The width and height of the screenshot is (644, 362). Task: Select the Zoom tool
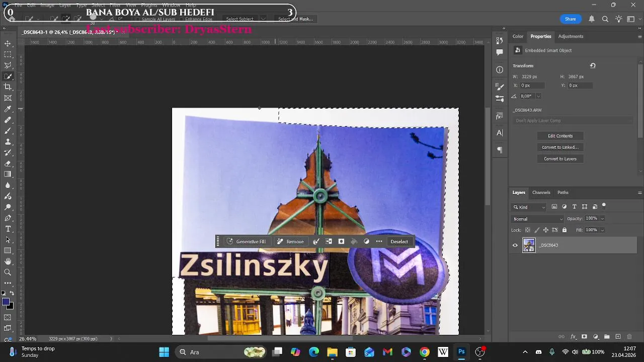coord(8,273)
